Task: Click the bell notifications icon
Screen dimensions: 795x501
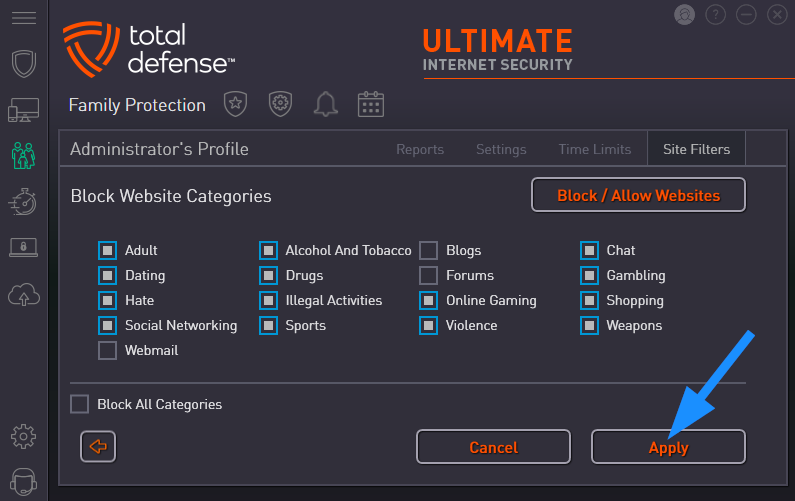Action: [326, 104]
